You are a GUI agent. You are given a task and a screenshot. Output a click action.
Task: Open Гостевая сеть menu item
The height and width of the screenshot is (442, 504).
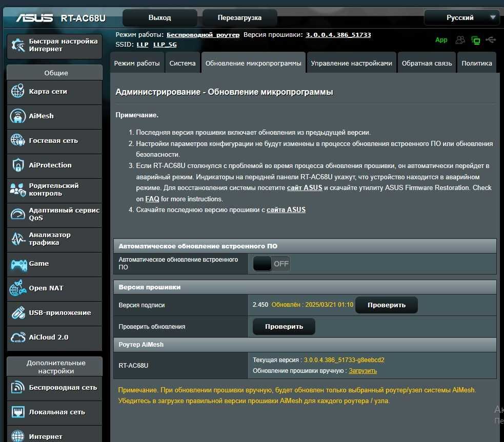(x=54, y=141)
